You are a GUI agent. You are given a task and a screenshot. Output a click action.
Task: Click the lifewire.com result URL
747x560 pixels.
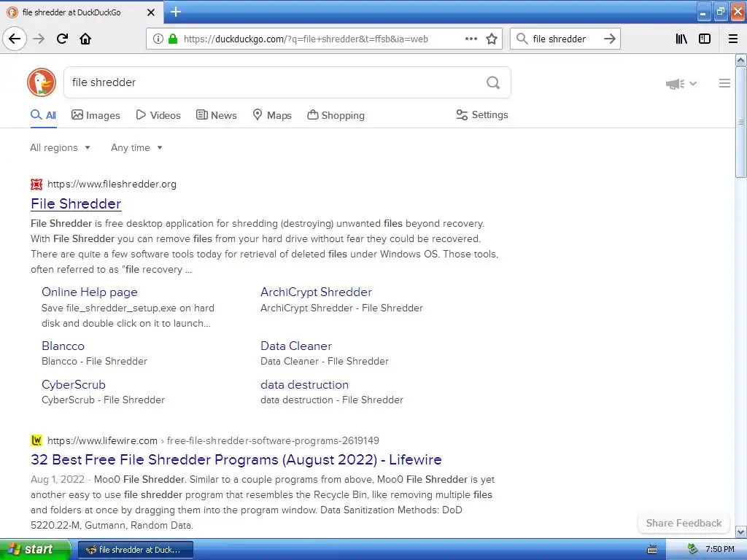click(x=214, y=440)
